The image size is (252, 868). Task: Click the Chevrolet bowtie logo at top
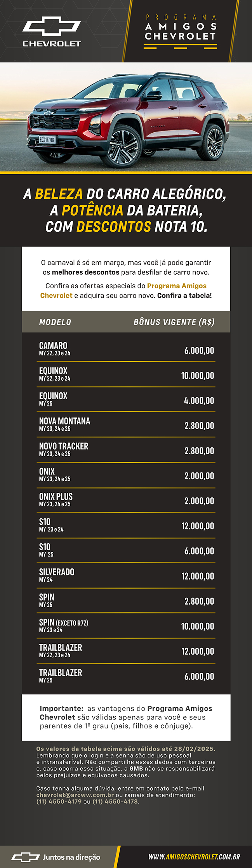coord(52,26)
